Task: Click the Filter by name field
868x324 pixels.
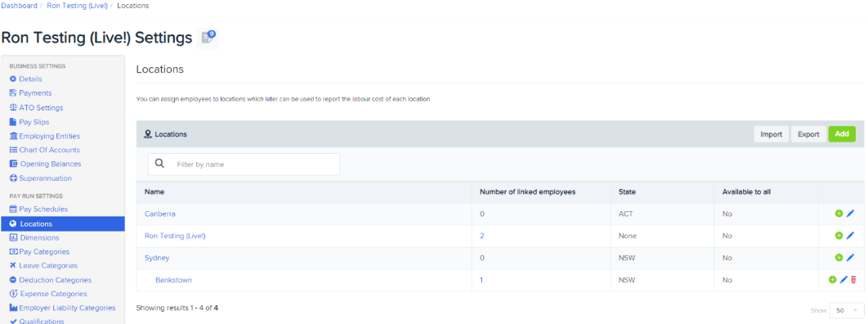Action: (244, 164)
